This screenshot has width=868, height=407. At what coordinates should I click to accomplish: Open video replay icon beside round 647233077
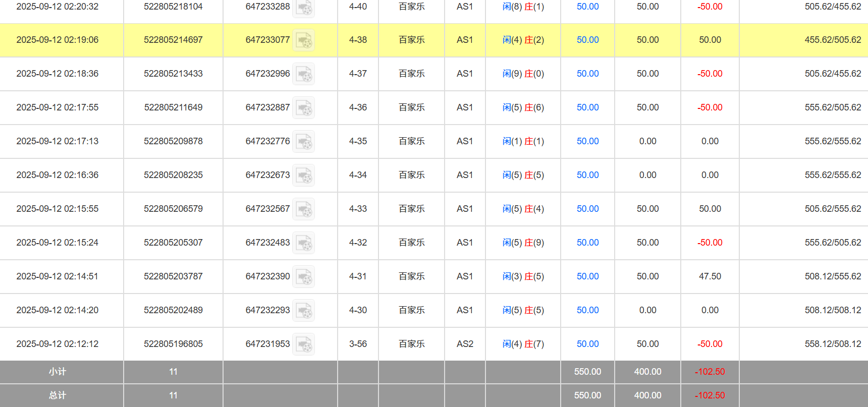coord(304,40)
